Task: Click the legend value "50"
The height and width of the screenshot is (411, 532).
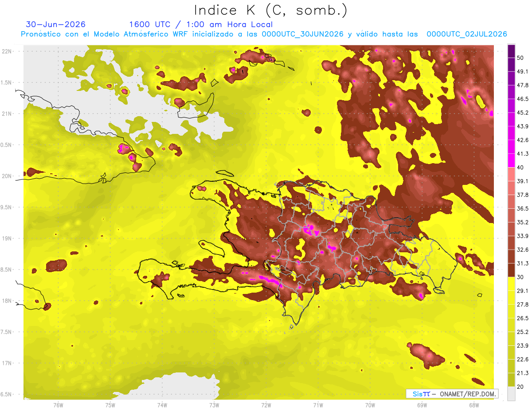Action: [x=520, y=58]
